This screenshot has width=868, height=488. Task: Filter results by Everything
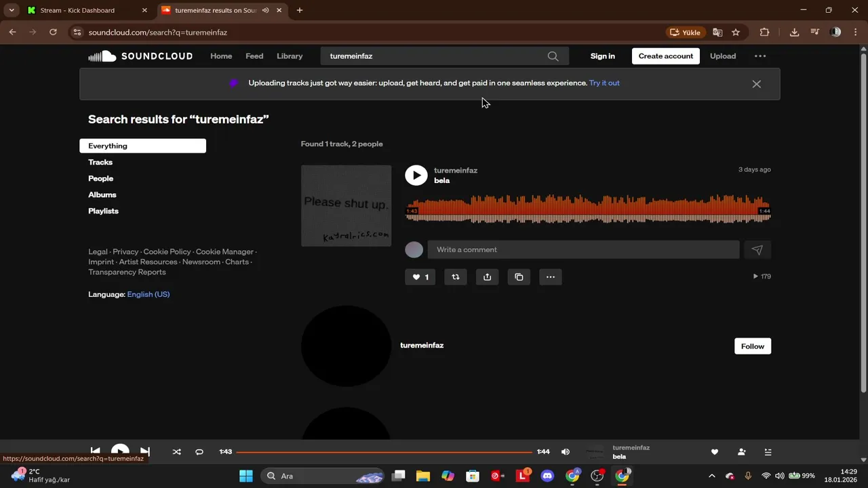(142, 146)
